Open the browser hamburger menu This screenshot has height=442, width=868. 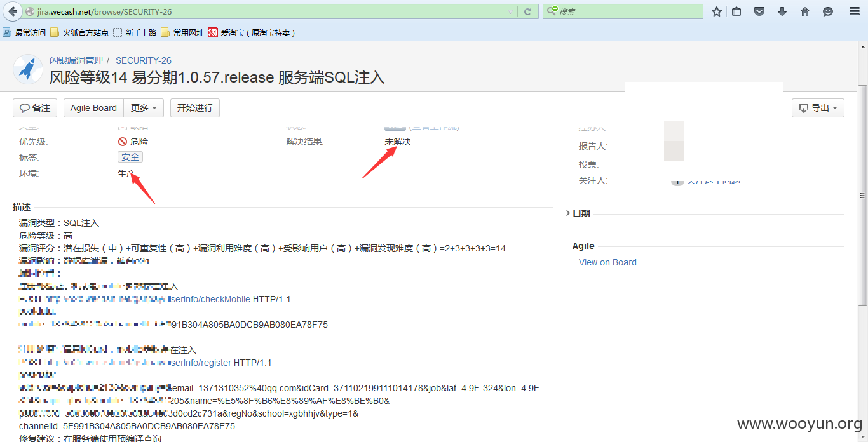pyautogui.click(x=854, y=11)
